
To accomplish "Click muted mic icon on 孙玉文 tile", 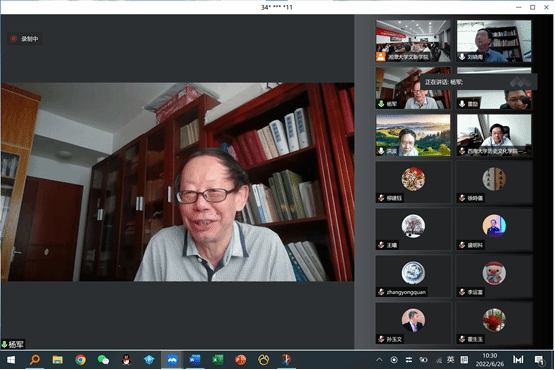I will [381, 339].
